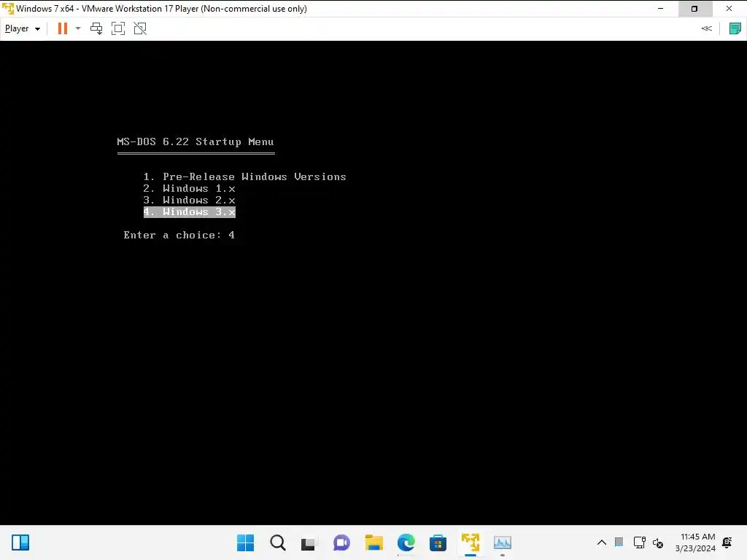
Task: Open network status tray icon
Action: point(639,542)
